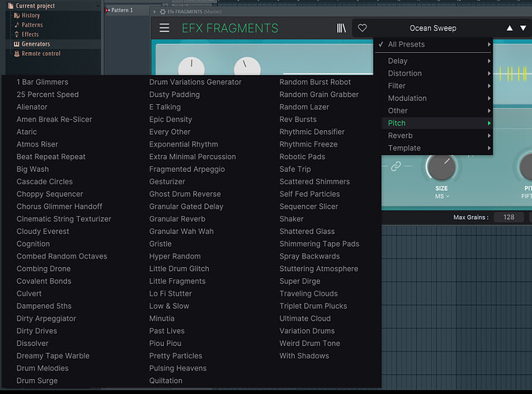Load the Quiltation preset

(166, 381)
